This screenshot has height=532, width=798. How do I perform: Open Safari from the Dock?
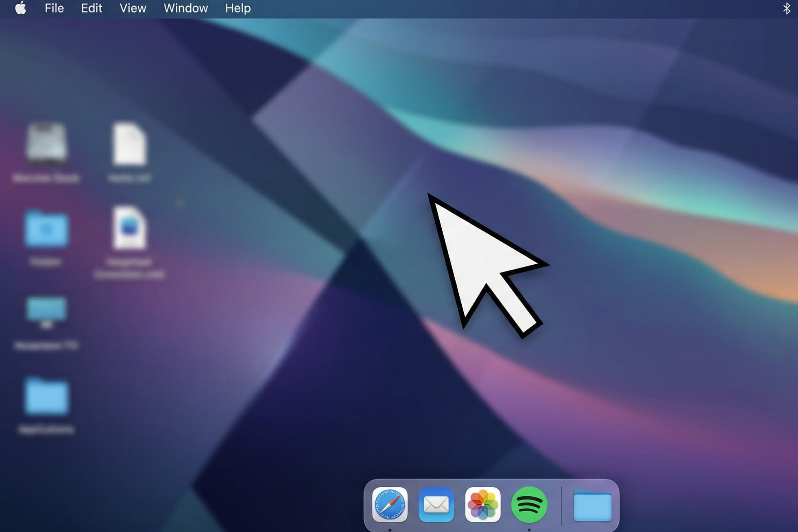[x=389, y=505]
